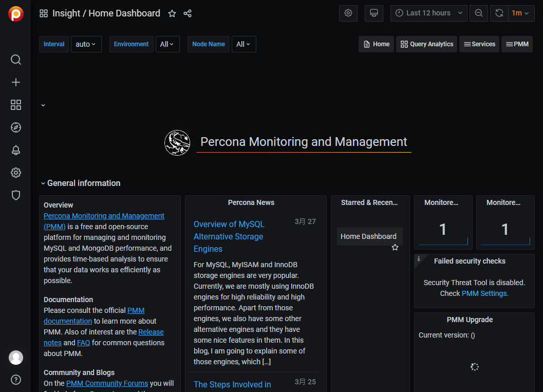Click the Interval variable label

pyautogui.click(x=54, y=44)
